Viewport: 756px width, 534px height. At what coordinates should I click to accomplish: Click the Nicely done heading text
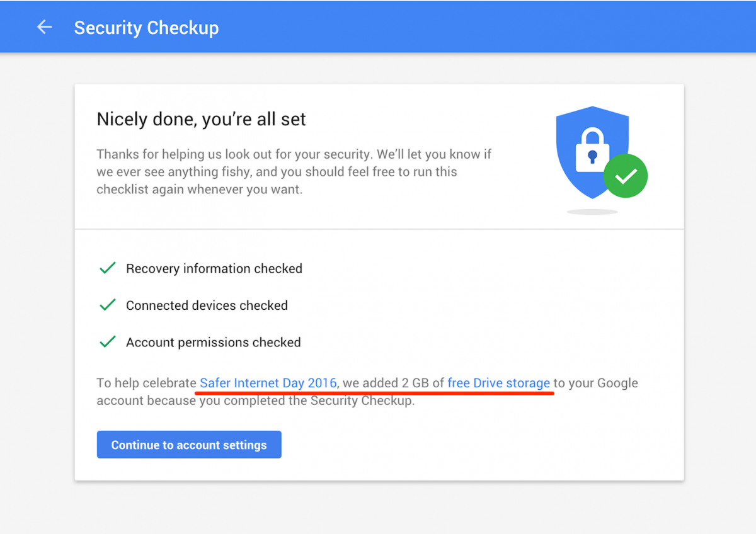click(200, 119)
